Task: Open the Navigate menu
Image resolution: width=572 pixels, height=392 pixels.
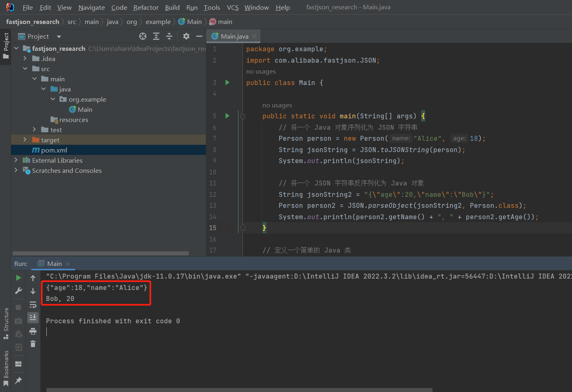Action: tap(92, 7)
